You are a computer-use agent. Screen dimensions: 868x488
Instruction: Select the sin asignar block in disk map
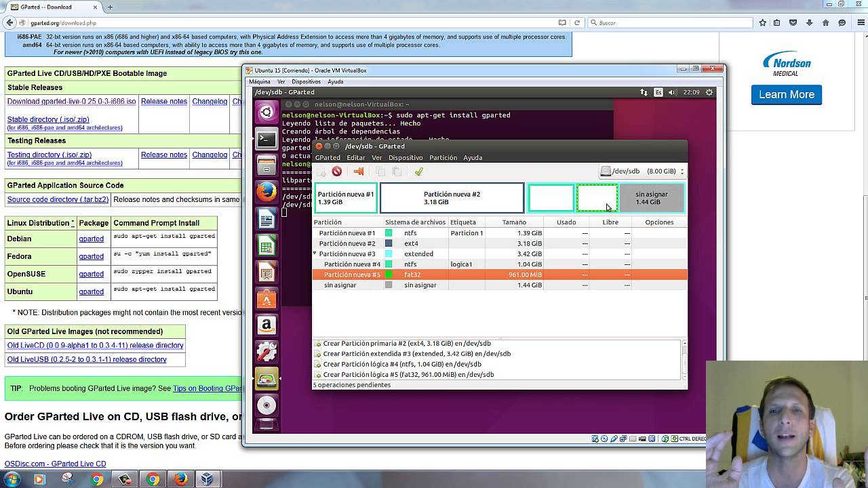[x=651, y=198]
